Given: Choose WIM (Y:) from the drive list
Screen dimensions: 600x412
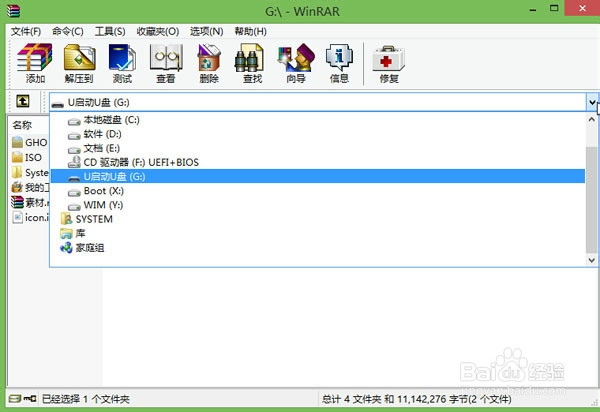Looking at the screenshot, I should [x=318, y=205].
